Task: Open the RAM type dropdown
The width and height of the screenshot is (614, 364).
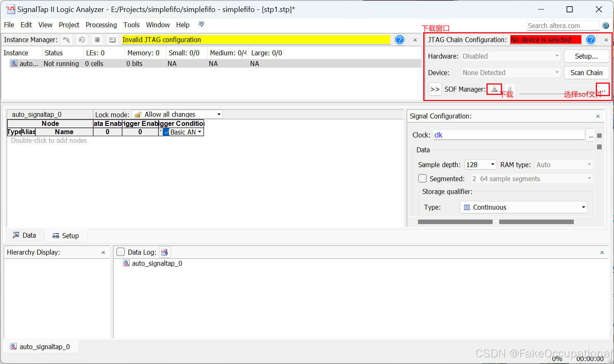Action: 564,165
